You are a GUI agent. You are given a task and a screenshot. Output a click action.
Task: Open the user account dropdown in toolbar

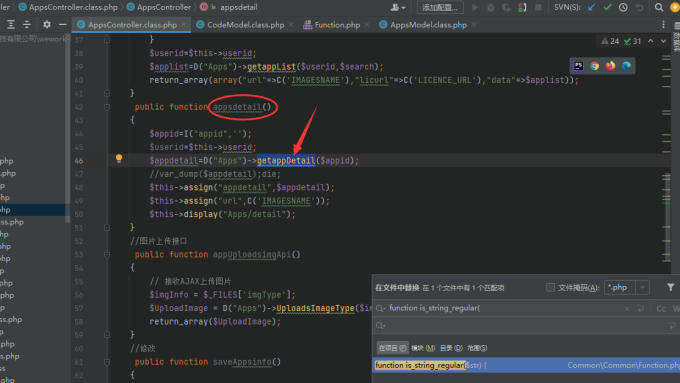tap(398, 7)
